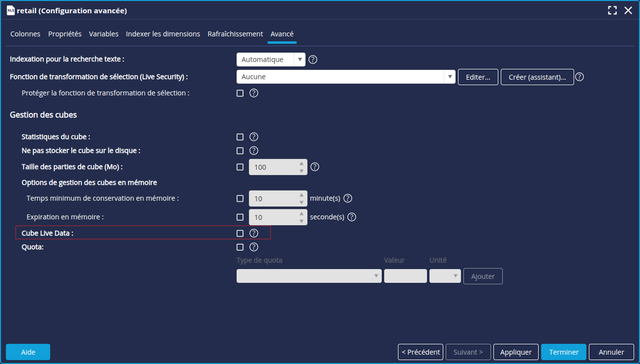Click the Terminer button
The height and width of the screenshot is (364, 640).
[563, 352]
